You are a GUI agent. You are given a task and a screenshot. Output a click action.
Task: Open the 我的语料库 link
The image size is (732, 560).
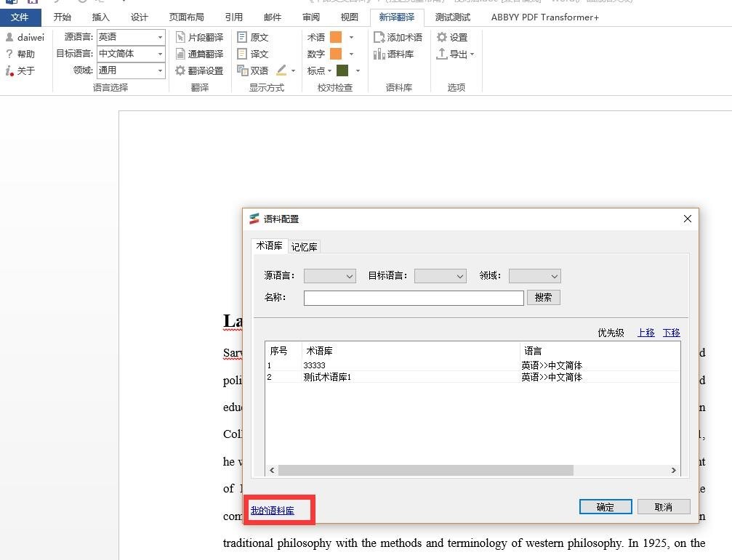(272, 511)
